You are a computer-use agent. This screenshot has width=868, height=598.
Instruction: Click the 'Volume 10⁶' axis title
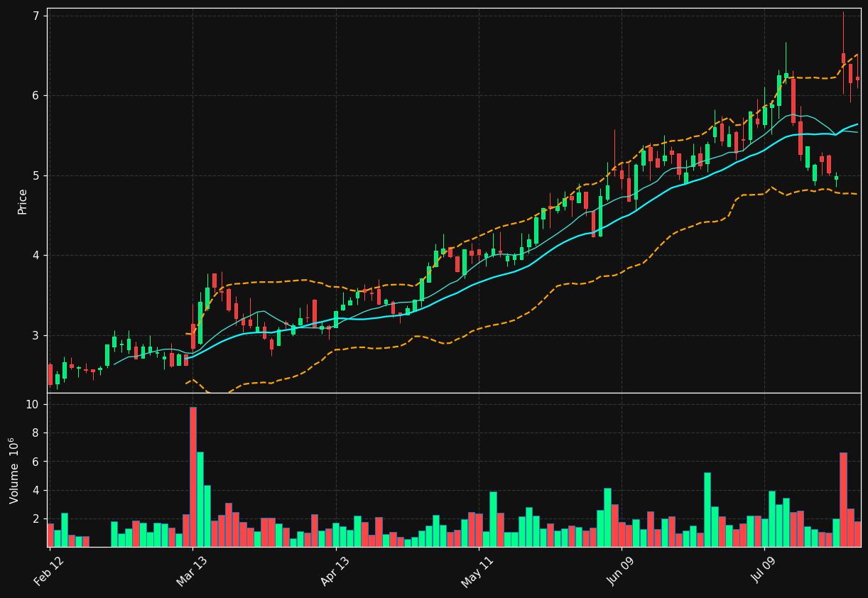pyautogui.click(x=14, y=470)
